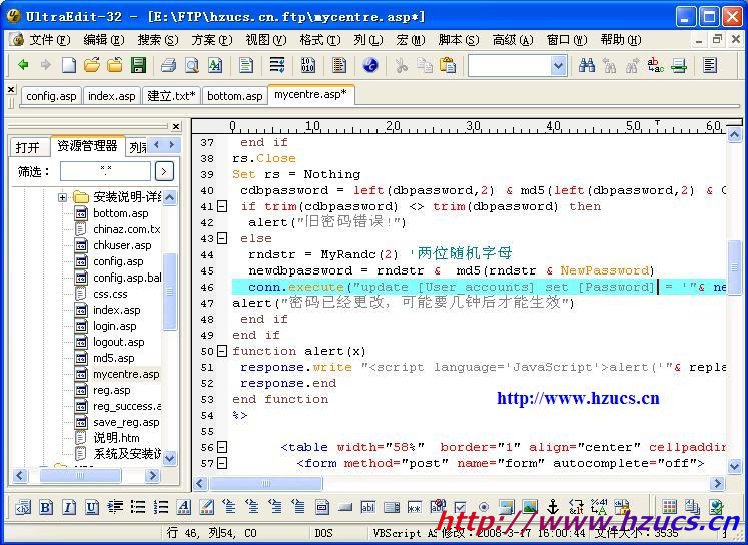Image resolution: width=748 pixels, height=545 pixels.
Task: Click the Save file toolbar icon
Action: coord(138,65)
